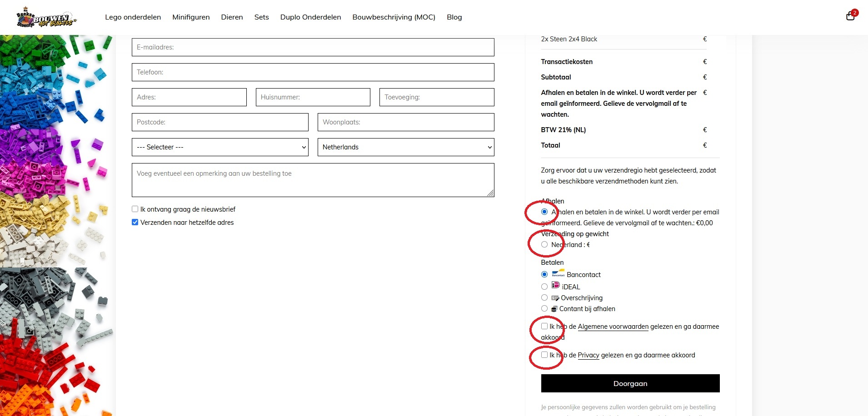This screenshot has width=868, height=416.
Task: Grab the remarks textarea resize handle
Action: coord(490,193)
